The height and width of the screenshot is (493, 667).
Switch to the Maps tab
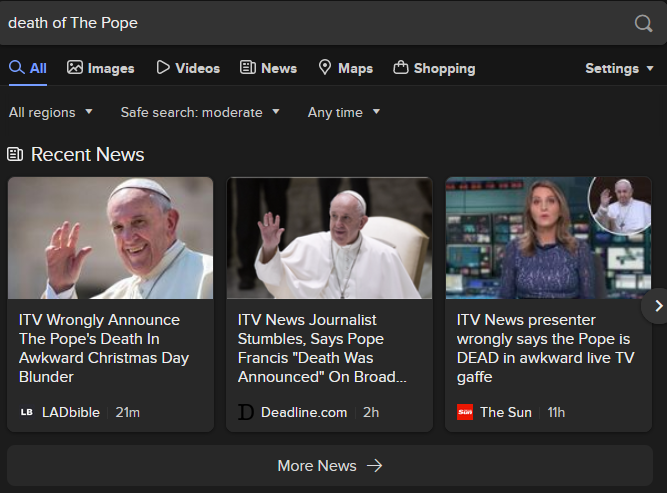345,68
